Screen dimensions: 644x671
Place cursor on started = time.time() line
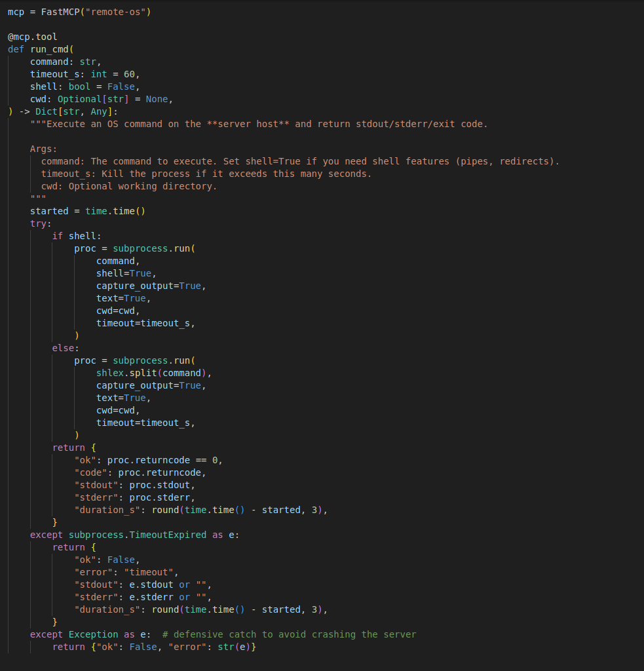(87, 211)
